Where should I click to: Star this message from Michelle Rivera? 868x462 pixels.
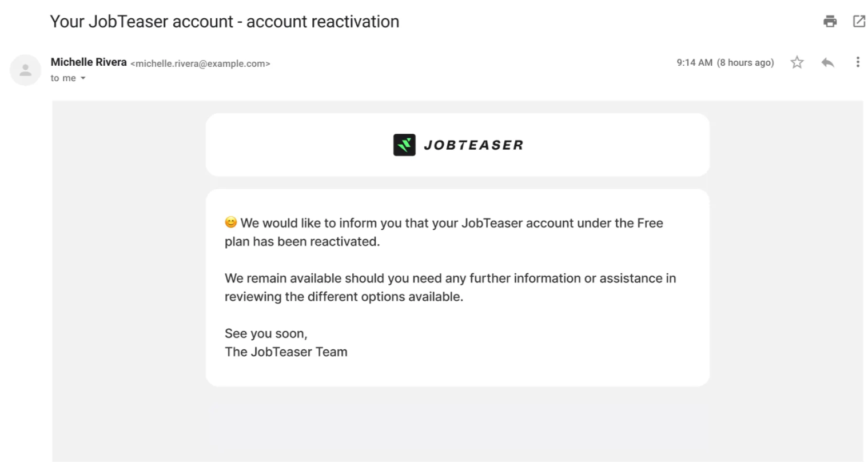(797, 62)
